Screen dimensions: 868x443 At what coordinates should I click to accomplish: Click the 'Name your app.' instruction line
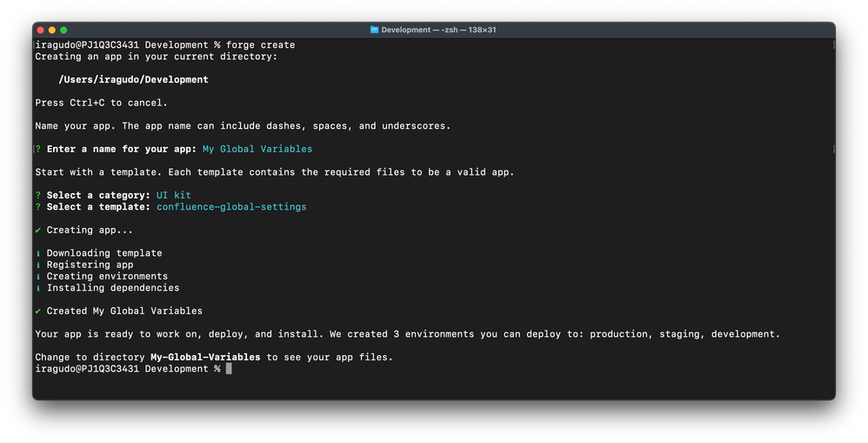(243, 126)
